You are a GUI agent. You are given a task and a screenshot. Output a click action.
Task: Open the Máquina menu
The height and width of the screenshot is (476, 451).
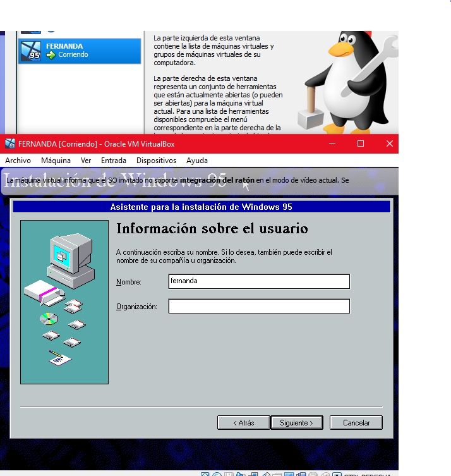(x=56, y=161)
